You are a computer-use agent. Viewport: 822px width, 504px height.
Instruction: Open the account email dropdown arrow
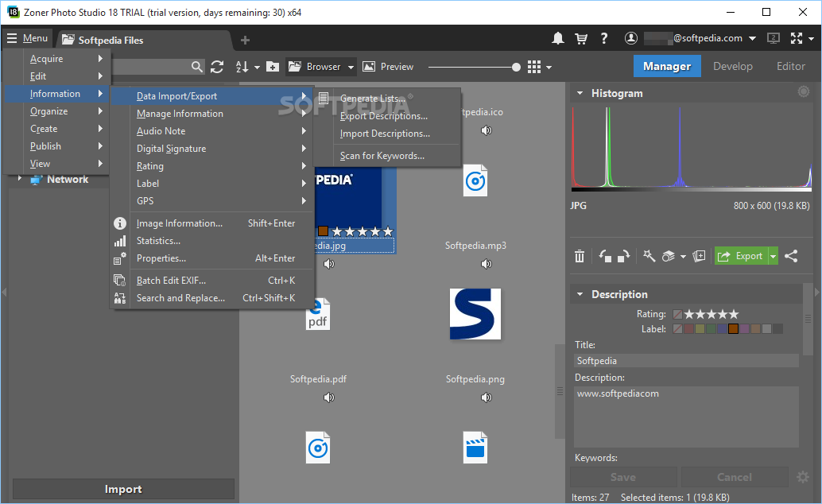752,38
